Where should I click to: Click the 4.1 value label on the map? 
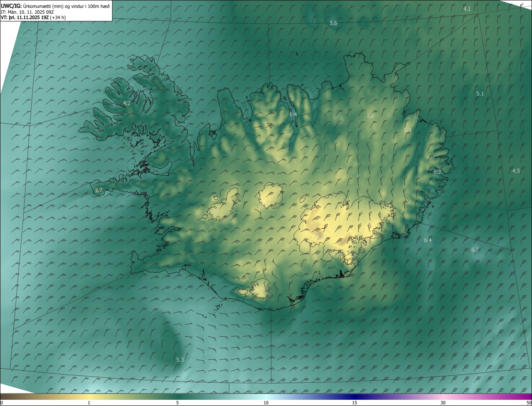pyautogui.click(x=467, y=9)
